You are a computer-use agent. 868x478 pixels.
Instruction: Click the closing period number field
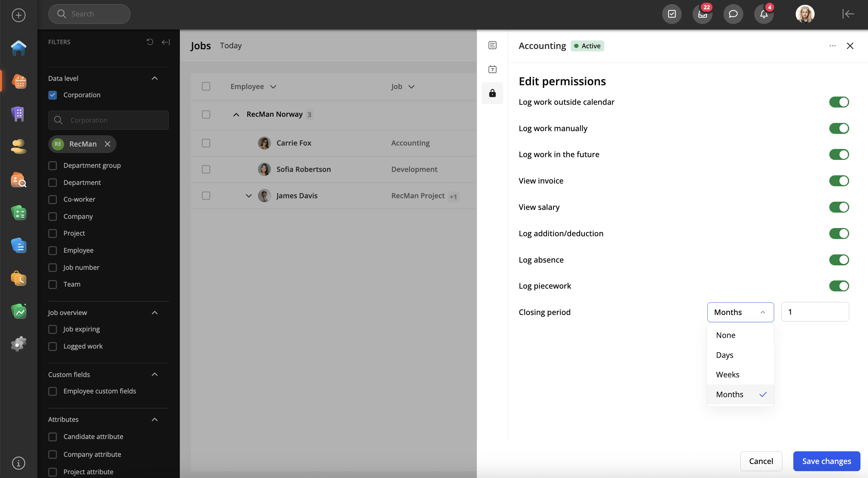815,312
